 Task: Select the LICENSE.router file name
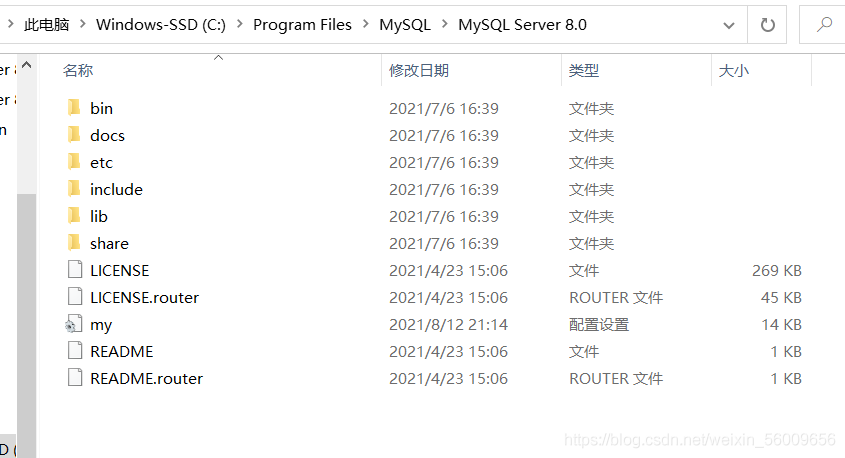[x=144, y=297]
